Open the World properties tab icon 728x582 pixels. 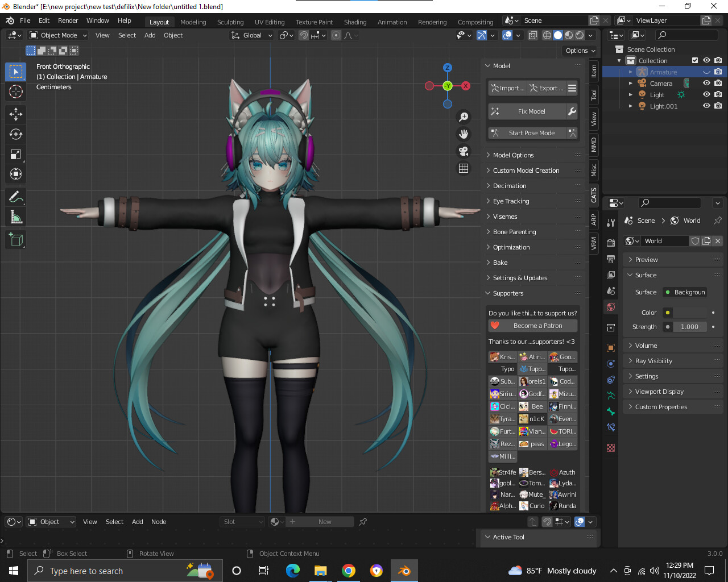pyautogui.click(x=611, y=307)
